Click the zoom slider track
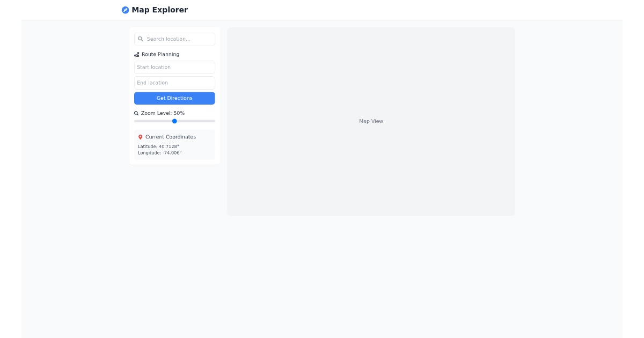Screen dimensions: 644x338 [x=174, y=121]
